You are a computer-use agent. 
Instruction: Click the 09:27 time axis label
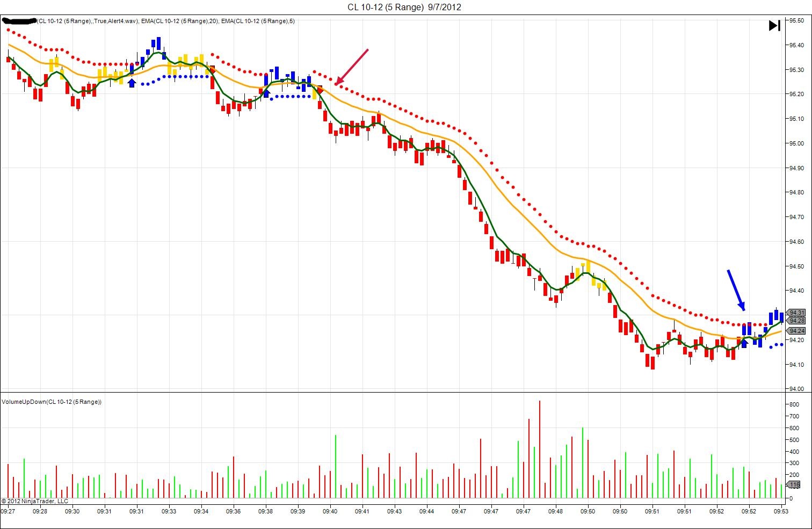tap(8, 512)
